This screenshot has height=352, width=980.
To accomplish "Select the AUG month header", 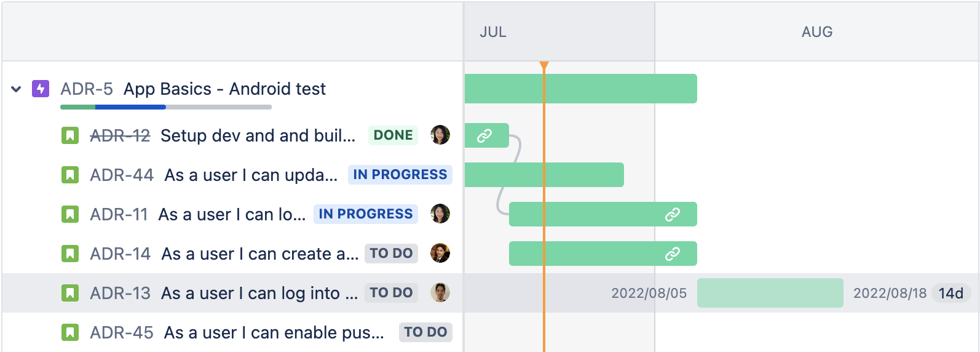I will (x=816, y=32).
